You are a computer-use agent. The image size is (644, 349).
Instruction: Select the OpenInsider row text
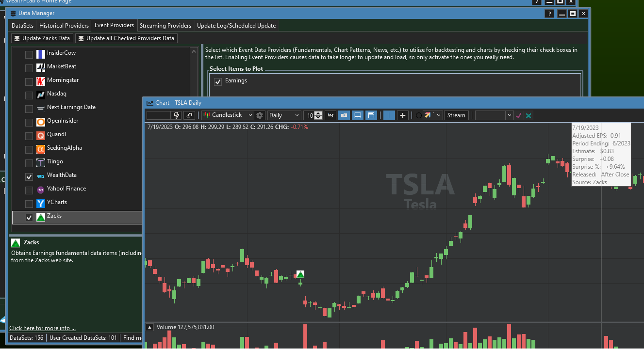[x=63, y=121]
